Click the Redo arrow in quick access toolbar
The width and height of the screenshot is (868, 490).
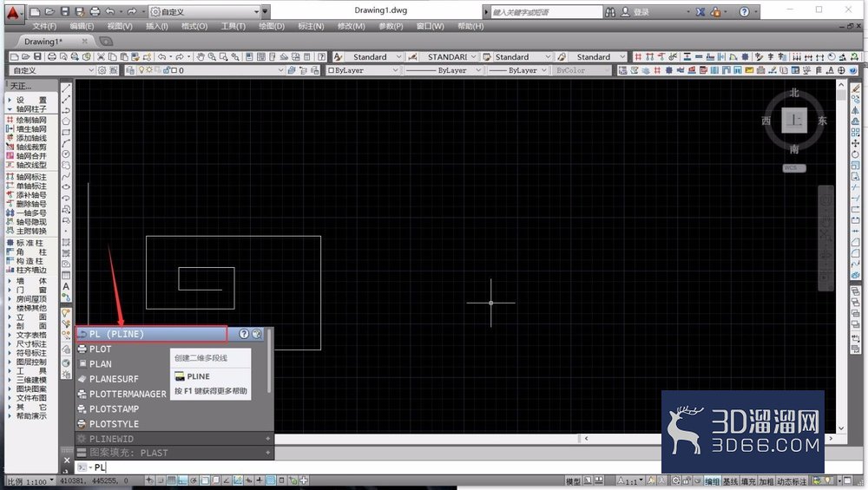point(131,11)
